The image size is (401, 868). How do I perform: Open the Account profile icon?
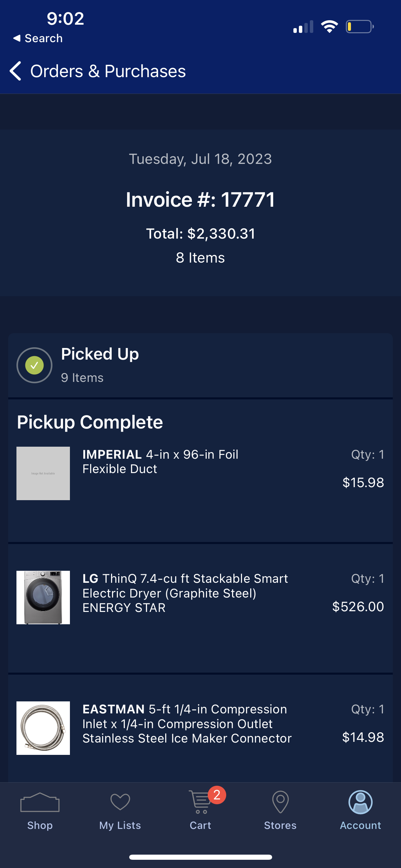[x=360, y=802]
